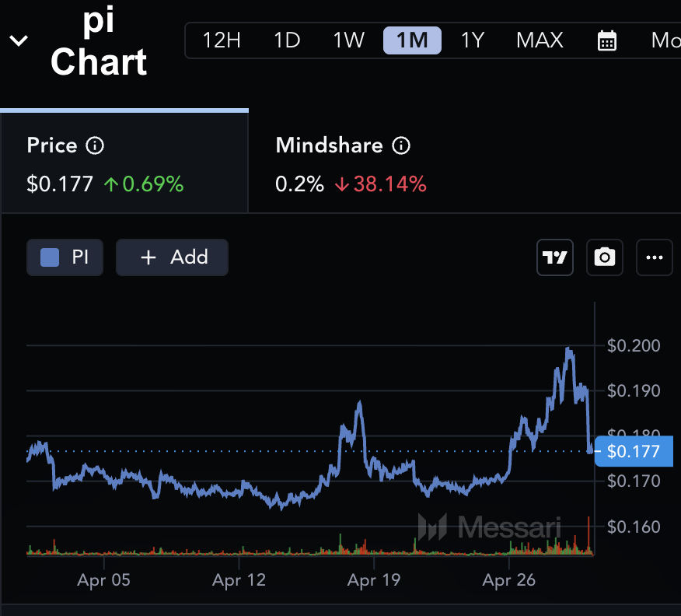Click the $0.177 current price label
681x616 pixels.
633,451
